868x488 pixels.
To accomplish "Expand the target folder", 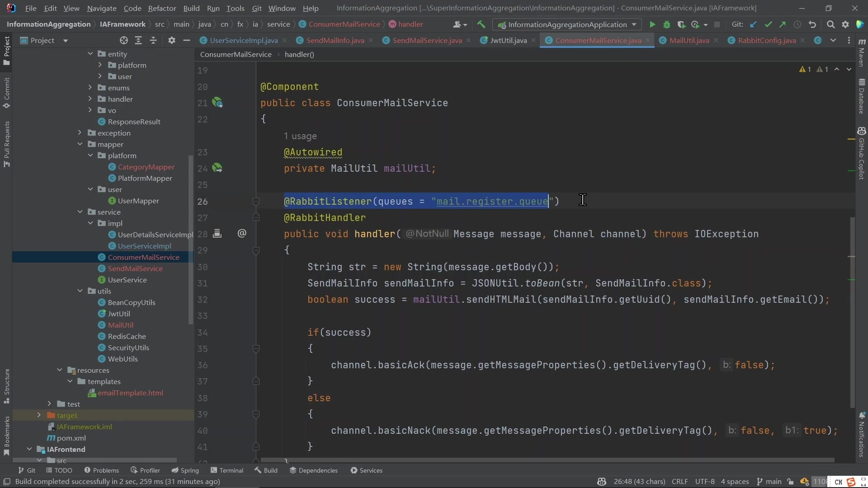I will coord(39,415).
